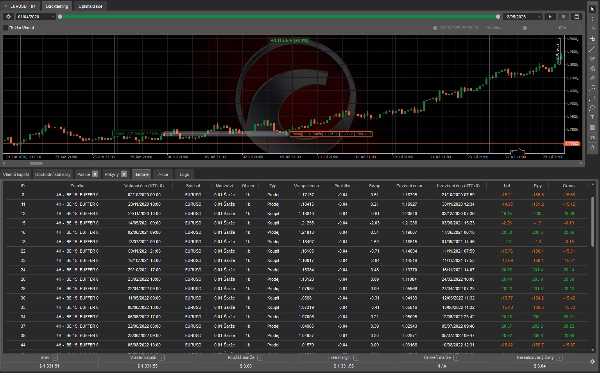Click the chart horizontal scrollbar thumb

tap(36, 163)
